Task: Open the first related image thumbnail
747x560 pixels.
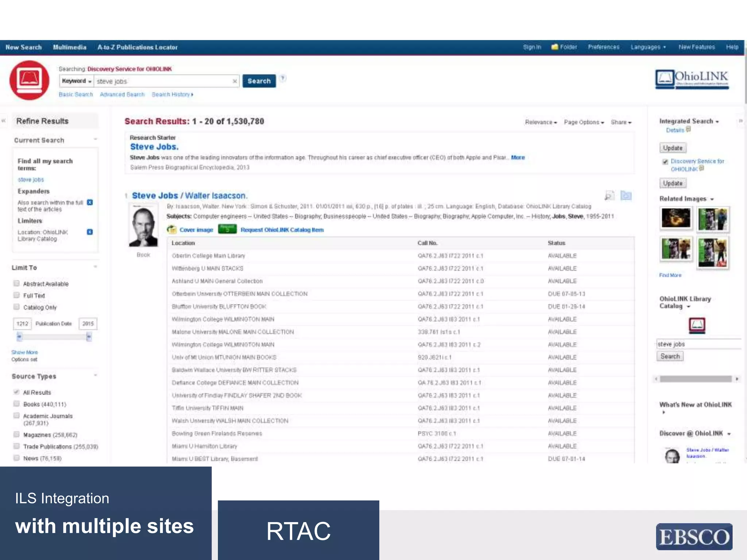Action: (676, 218)
